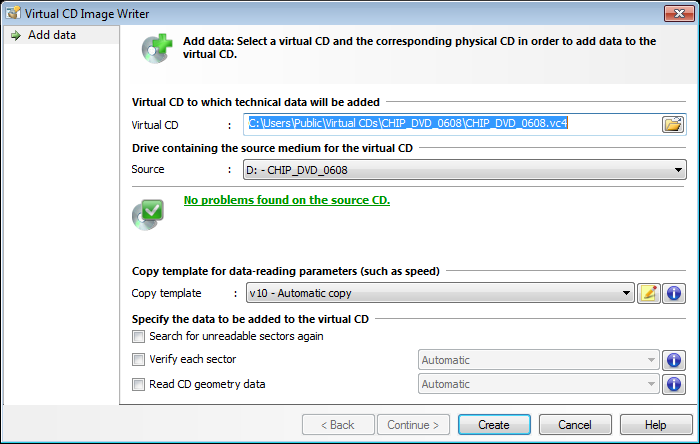
Task: Click the Help button
Action: click(655, 425)
